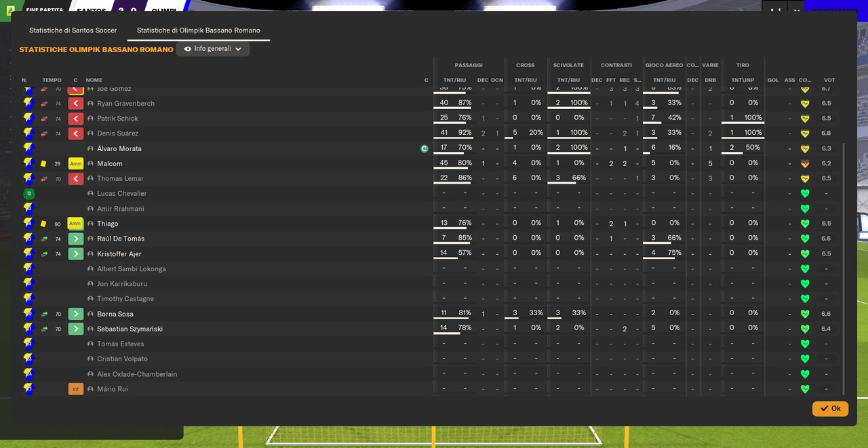This screenshot has width=868, height=448.
Task: Sort by the VOT rating column header
Action: pos(829,80)
